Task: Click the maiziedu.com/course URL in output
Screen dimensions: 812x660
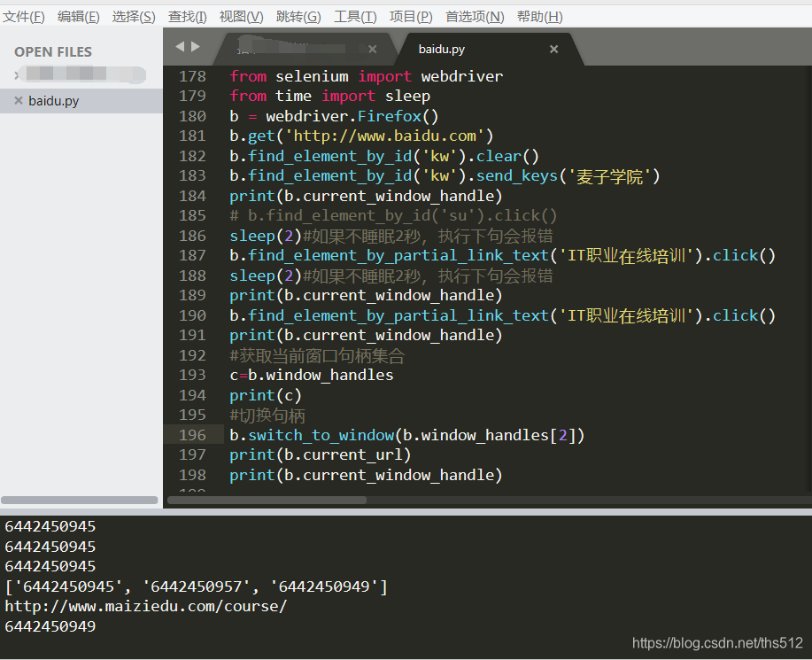Action: coord(145,607)
